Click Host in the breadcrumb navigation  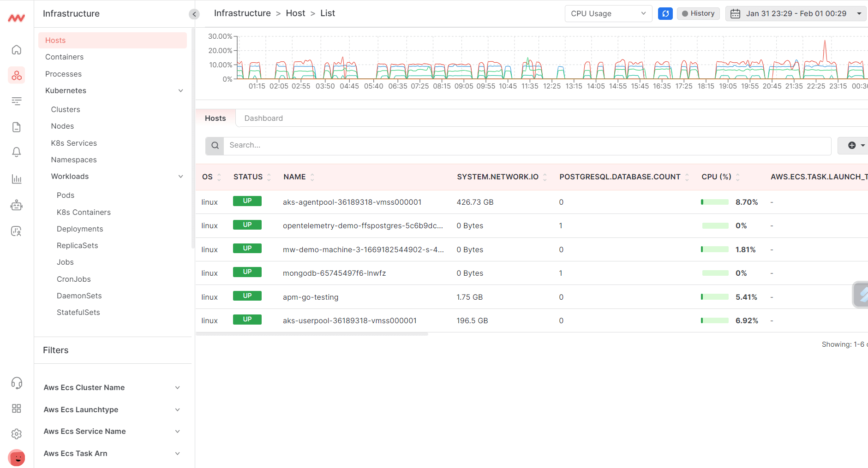(x=295, y=13)
